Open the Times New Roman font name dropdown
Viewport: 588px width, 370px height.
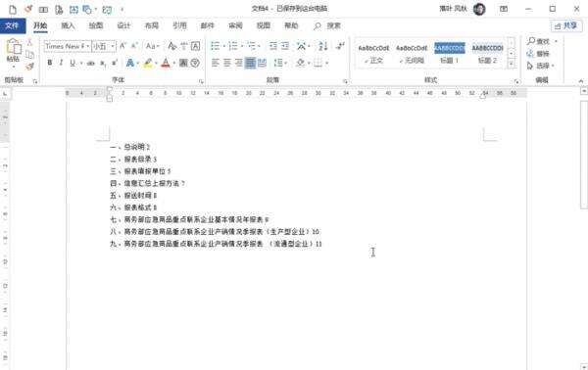pos(88,46)
